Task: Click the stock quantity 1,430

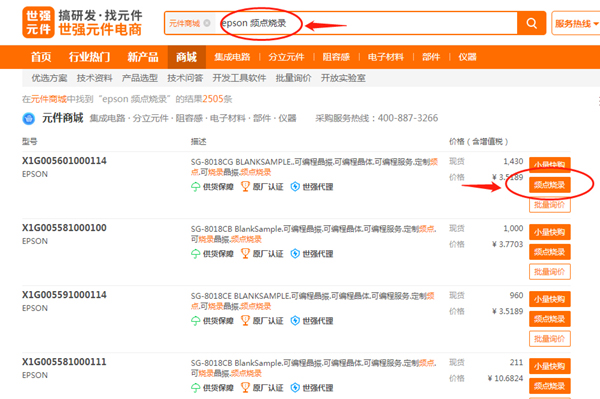Action: pos(513,161)
